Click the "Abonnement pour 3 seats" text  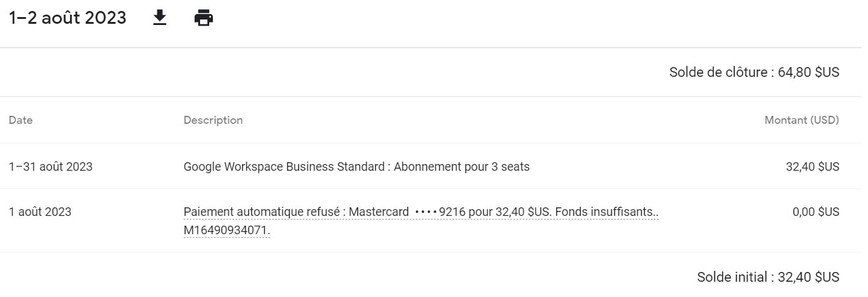coord(462,166)
